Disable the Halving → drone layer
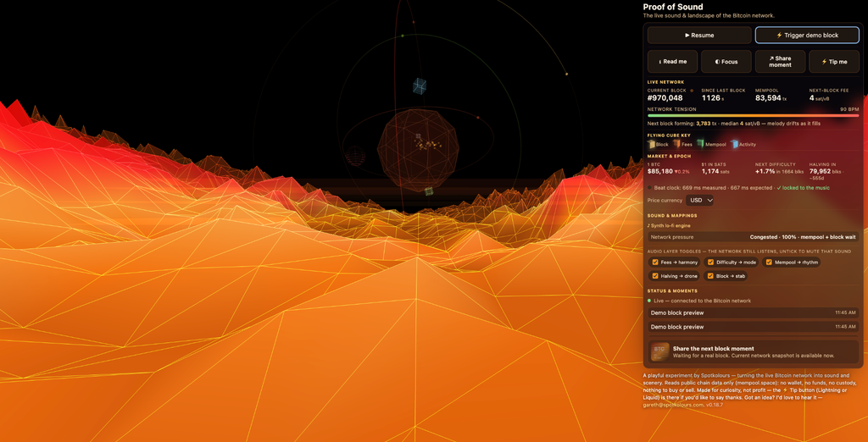The height and width of the screenshot is (442, 868). click(655, 276)
